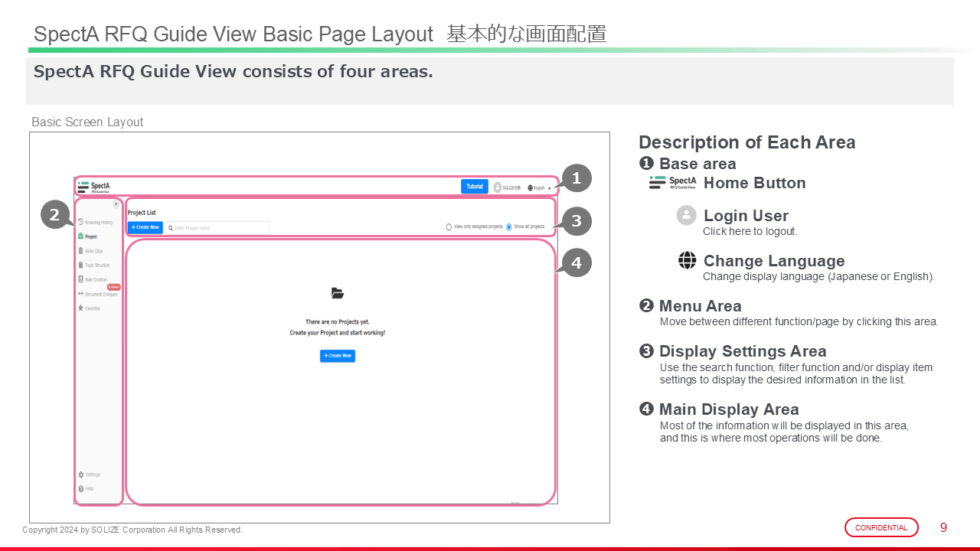Click the blue Tutorial button
This screenshot has height=551, width=980.
475,187
